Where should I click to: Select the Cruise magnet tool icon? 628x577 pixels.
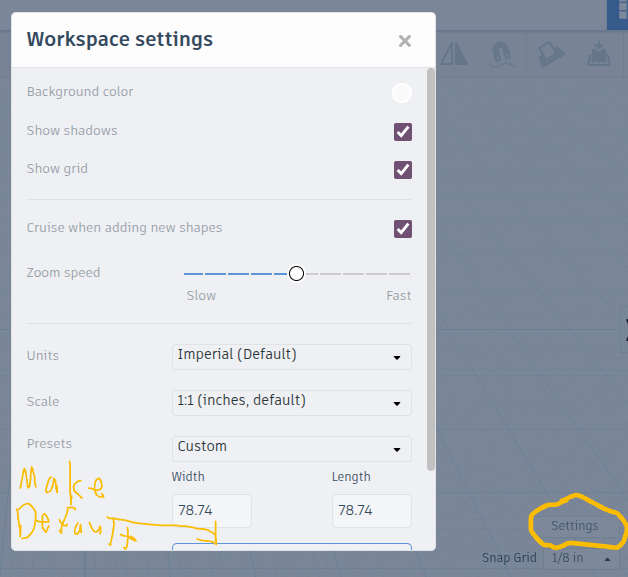point(501,54)
